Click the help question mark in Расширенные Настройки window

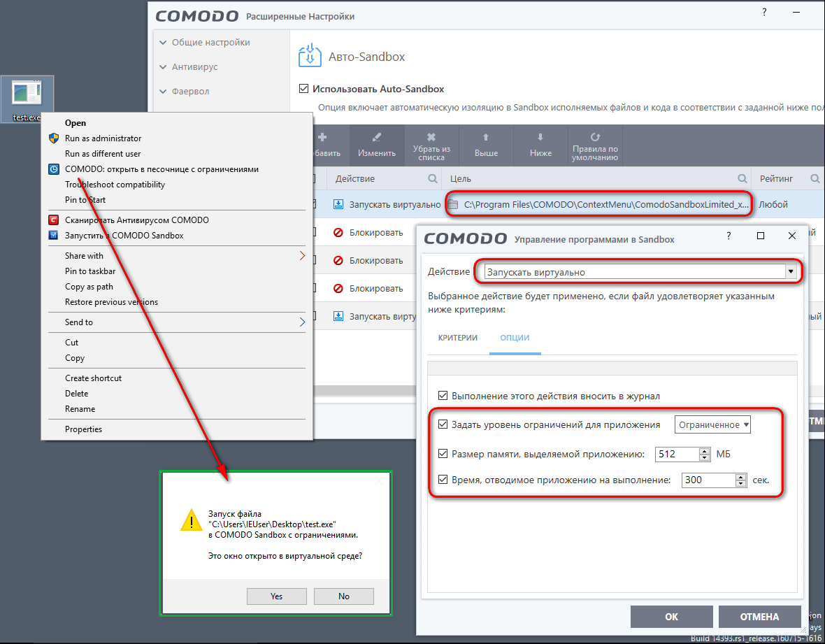pos(764,12)
